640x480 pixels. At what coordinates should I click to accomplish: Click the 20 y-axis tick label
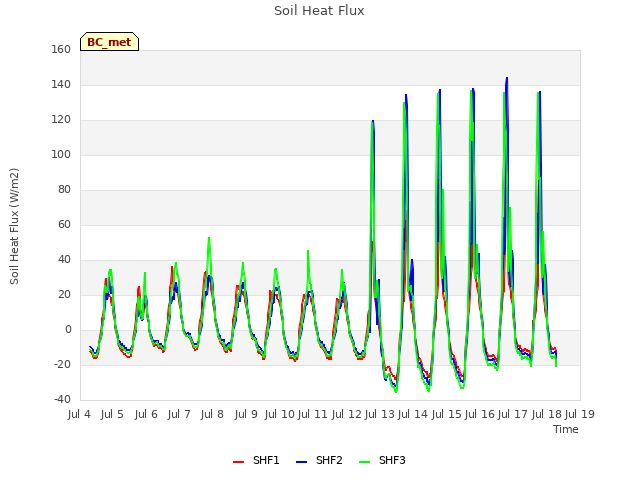point(64,295)
